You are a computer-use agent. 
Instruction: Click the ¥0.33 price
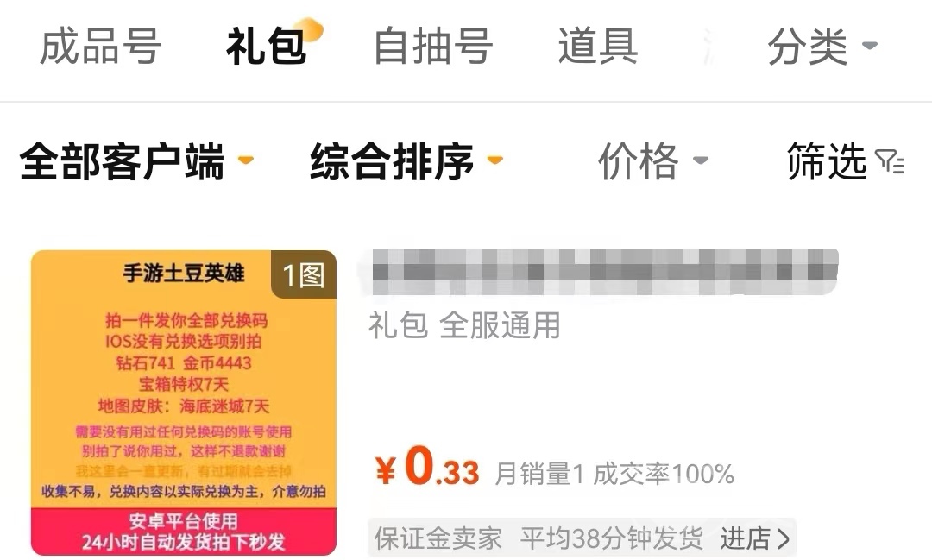coord(427,468)
